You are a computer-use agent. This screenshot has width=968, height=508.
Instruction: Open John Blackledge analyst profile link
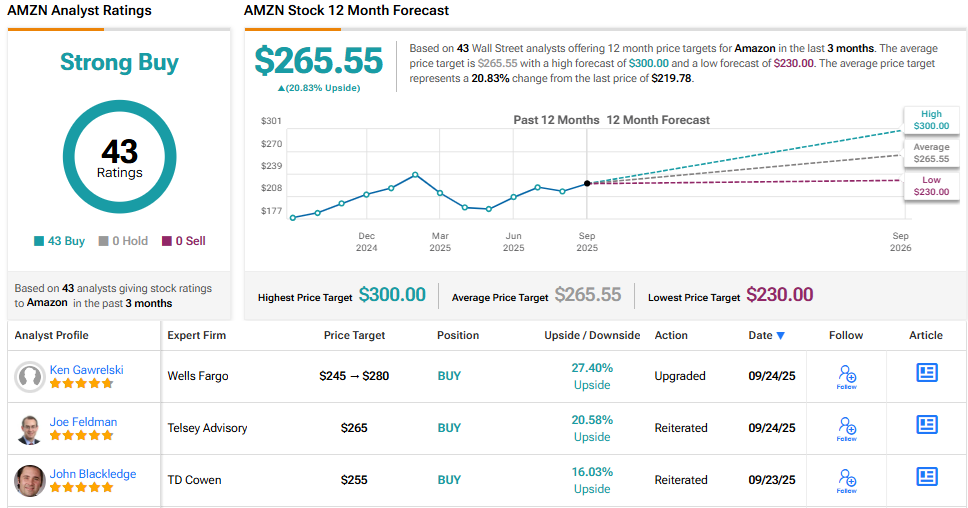(x=93, y=473)
